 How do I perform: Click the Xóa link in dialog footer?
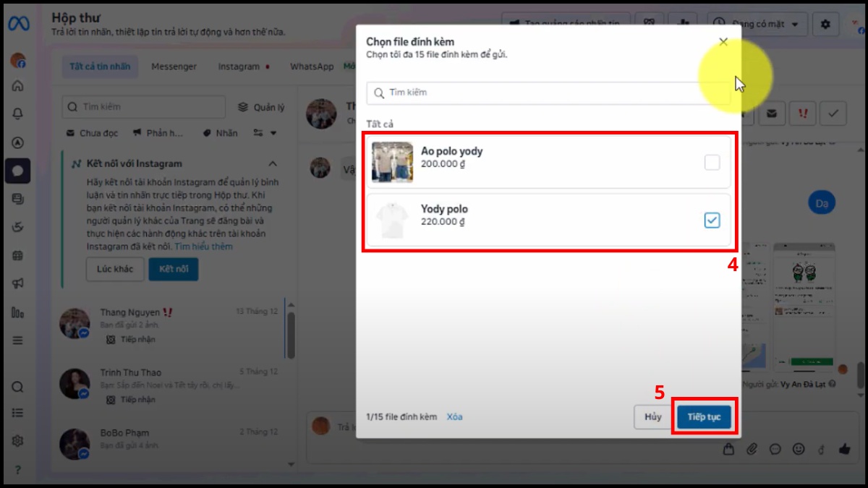(x=454, y=417)
